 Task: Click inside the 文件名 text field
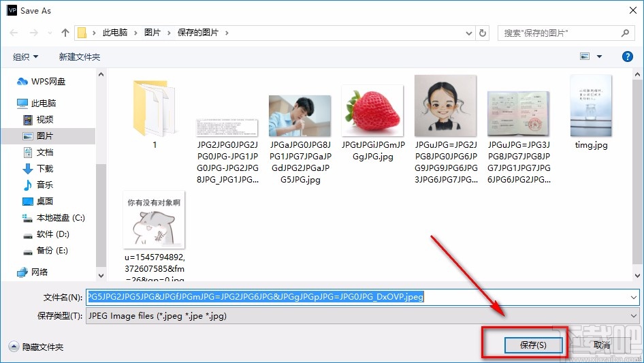357,297
